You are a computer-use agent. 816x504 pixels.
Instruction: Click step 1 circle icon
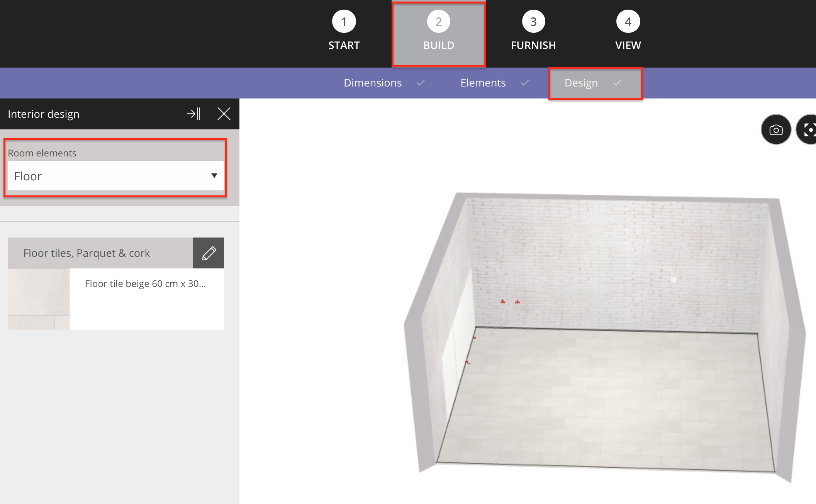(x=344, y=22)
